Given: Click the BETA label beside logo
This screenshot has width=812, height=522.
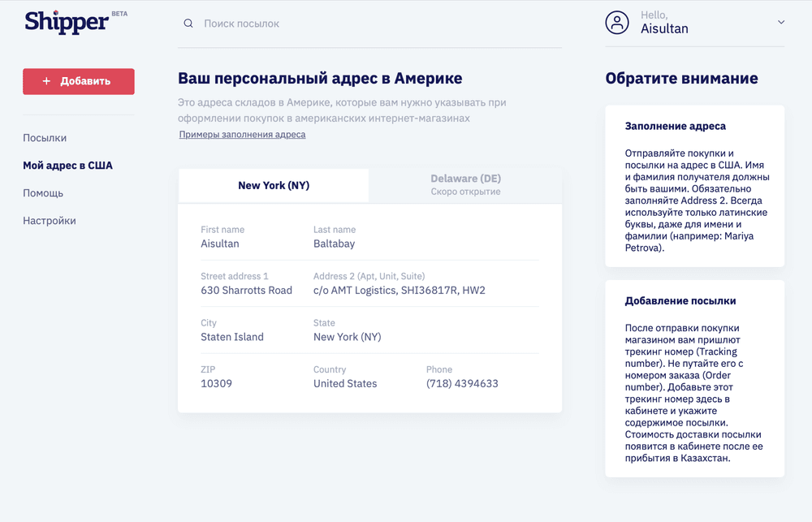Looking at the screenshot, I should pos(119,14).
